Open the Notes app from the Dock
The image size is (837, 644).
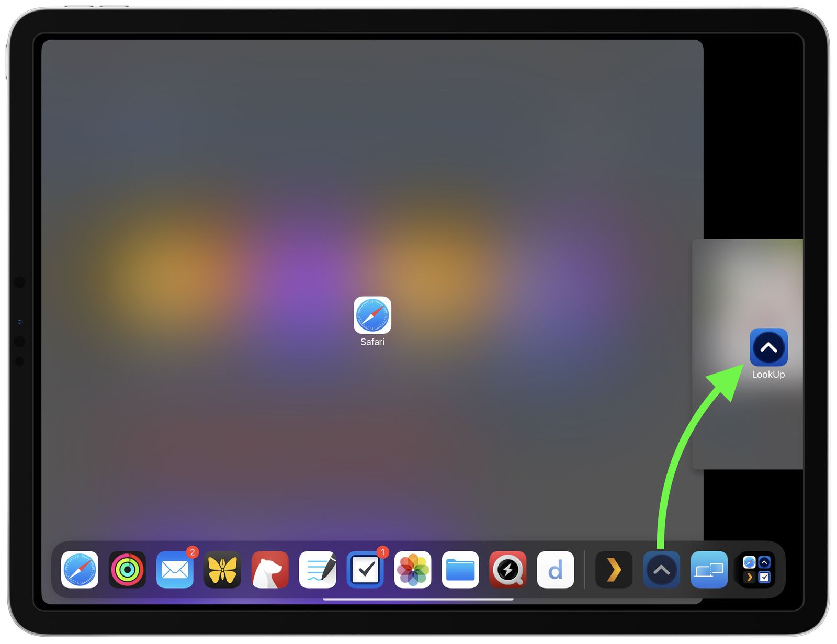pos(318,570)
